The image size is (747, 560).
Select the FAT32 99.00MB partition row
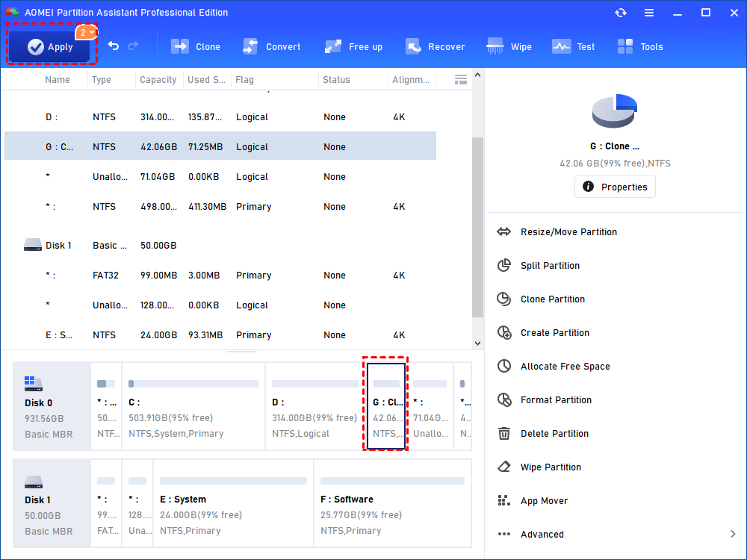[x=220, y=276]
